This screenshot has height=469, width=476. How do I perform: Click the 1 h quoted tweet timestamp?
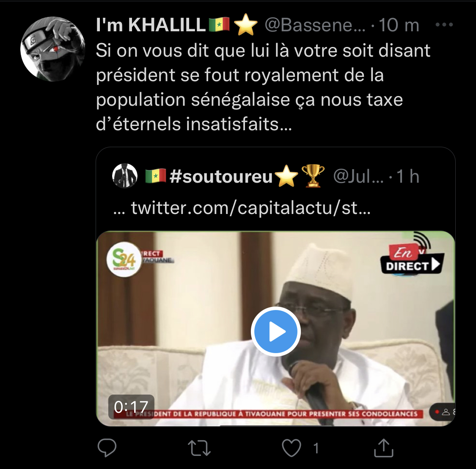[x=408, y=176]
